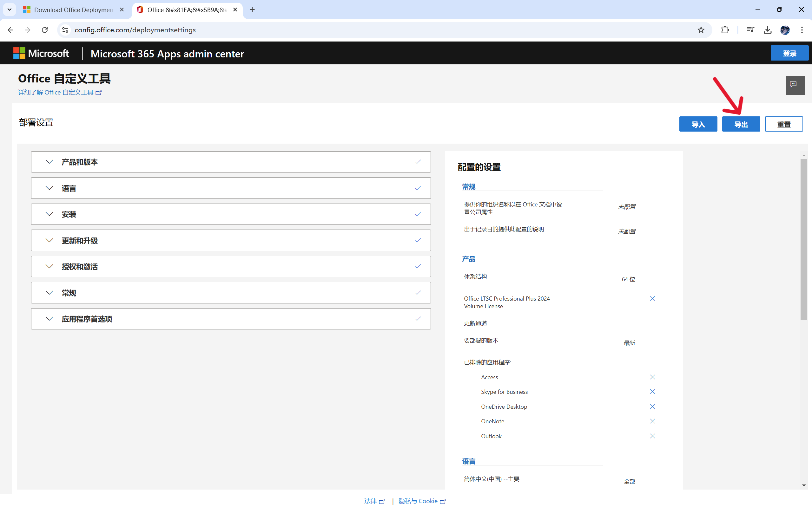Click scrollbar up arrow in settings panel

(804, 155)
